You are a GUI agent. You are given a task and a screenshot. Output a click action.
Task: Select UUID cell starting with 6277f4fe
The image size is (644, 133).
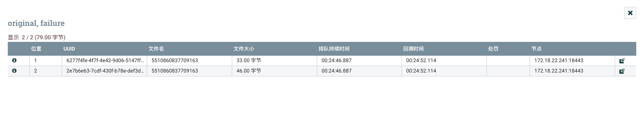(x=104, y=60)
